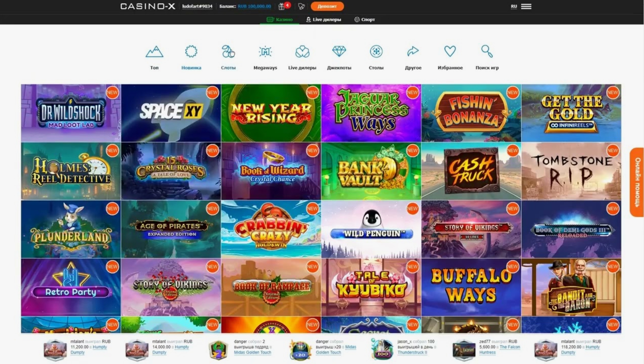Launch the Fishin' Bonanza game
The height and width of the screenshot is (364, 644).
(x=471, y=113)
